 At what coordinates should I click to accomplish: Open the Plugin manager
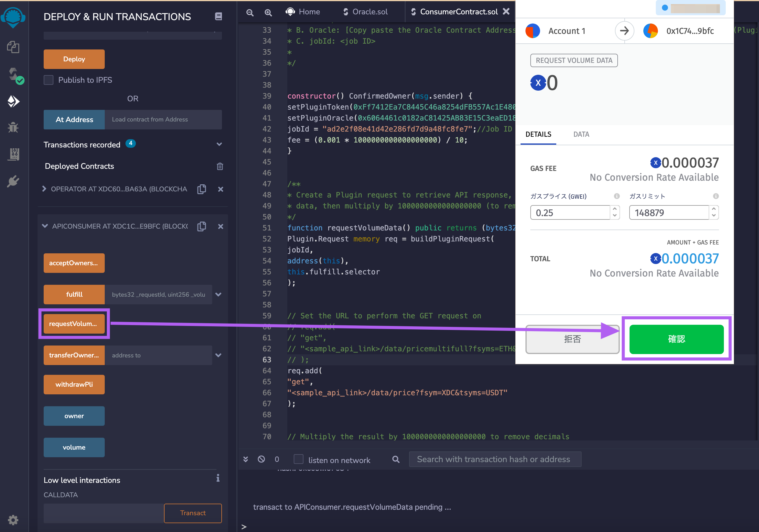click(x=13, y=181)
